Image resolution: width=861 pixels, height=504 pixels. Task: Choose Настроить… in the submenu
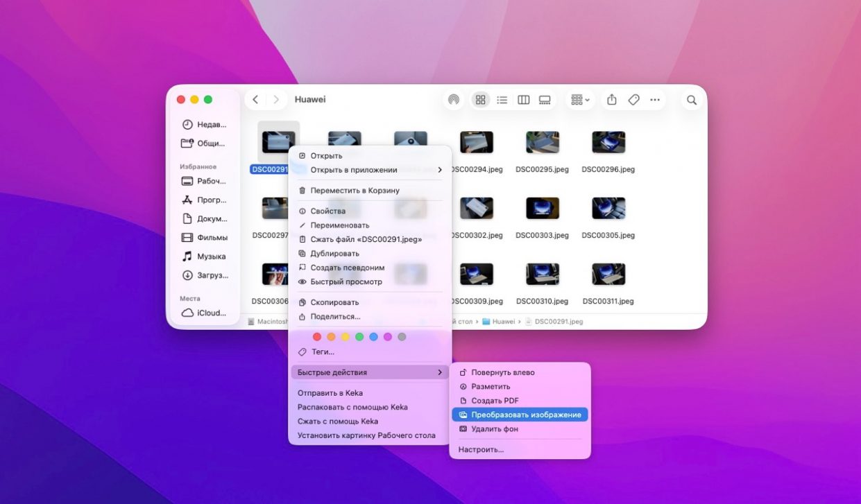[x=520, y=449]
